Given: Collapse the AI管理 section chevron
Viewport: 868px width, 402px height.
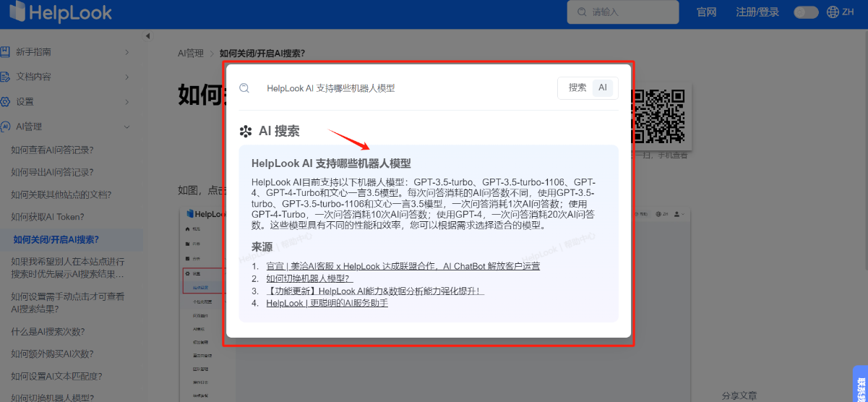Looking at the screenshot, I should (126, 127).
